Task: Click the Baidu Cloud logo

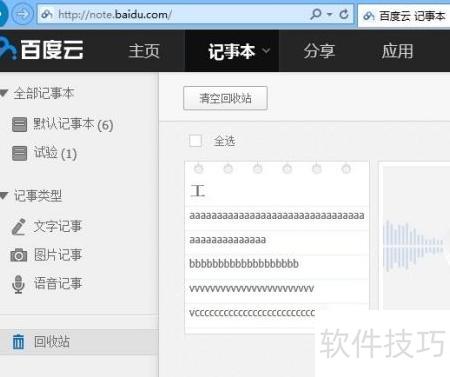Action: pyautogui.click(x=42, y=50)
